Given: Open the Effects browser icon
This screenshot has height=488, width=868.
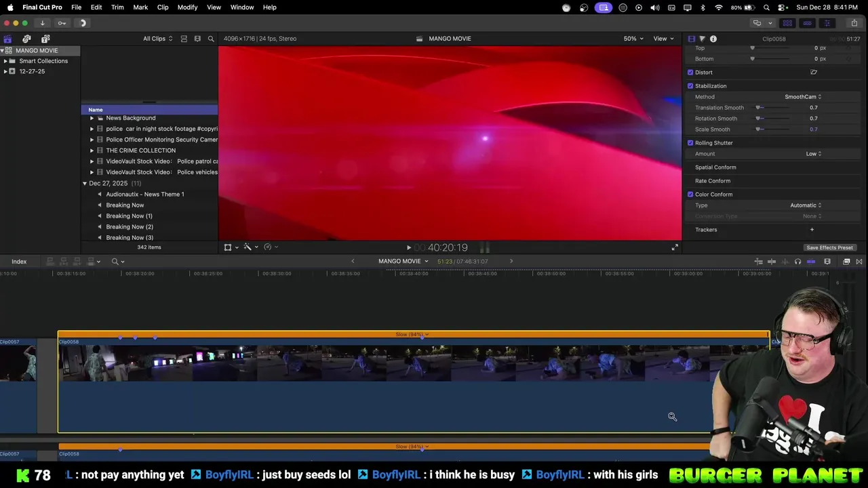Looking at the screenshot, I should [846, 262].
